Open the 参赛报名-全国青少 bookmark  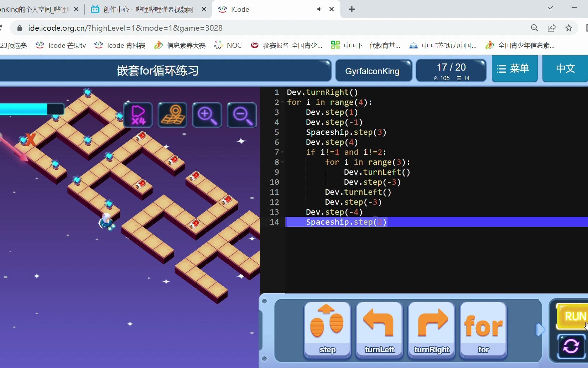[x=287, y=45]
